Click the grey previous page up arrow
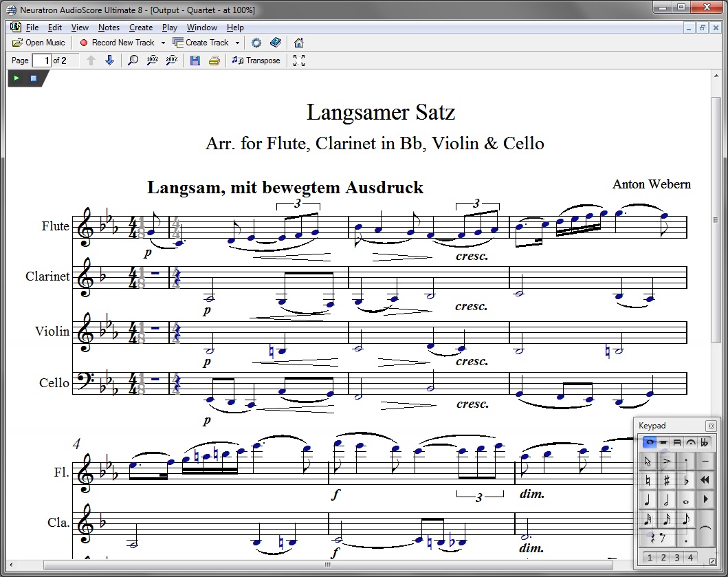The image size is (728, 577). tap(91, 61)
